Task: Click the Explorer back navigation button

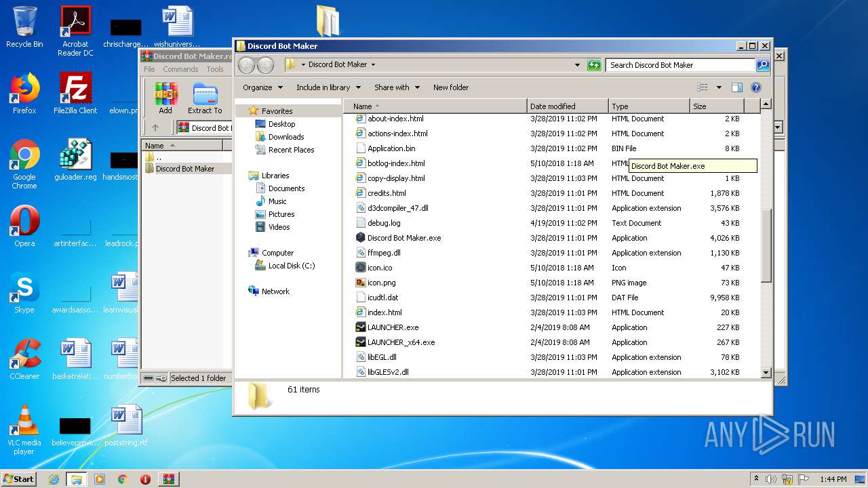Action: (246, 65)
